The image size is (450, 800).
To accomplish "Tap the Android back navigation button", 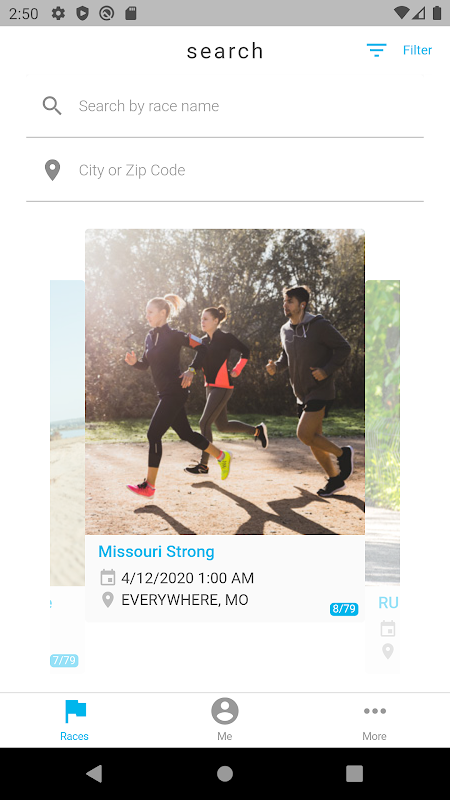I will 94,773.
